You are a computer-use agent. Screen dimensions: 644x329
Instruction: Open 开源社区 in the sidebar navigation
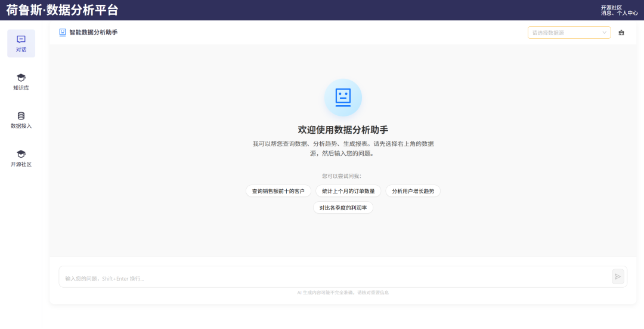coord(21,158)
